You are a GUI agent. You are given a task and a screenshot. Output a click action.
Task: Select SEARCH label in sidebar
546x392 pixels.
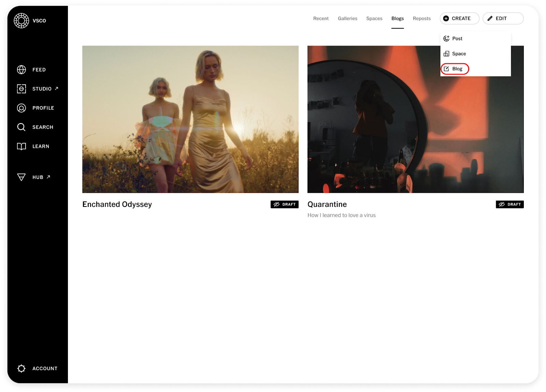tap(43, 127)
